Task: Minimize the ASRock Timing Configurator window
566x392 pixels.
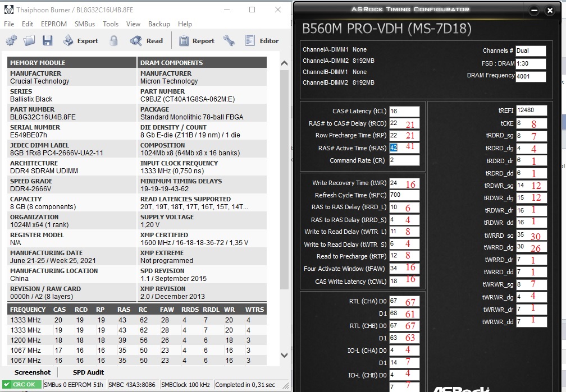Action: click(534, 11)
